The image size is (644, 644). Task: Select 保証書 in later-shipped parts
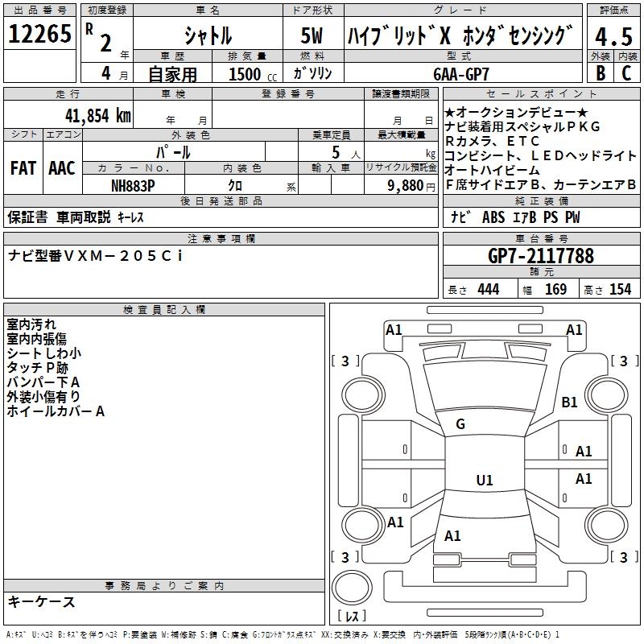(x=27, y=217)
